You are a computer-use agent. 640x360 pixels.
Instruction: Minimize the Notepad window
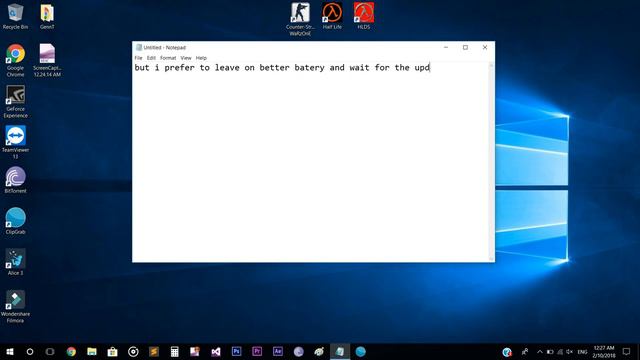coord(446,47)
